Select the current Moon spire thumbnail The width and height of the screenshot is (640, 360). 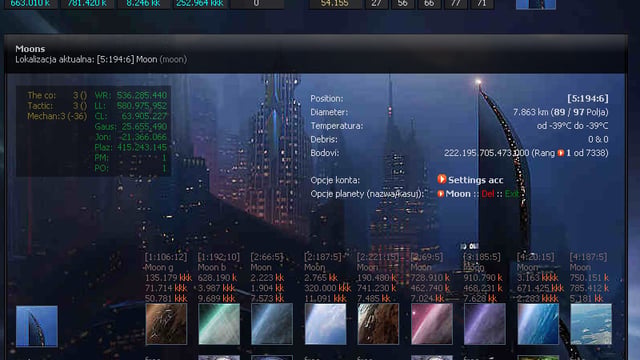pyautogui.click(x=37, y=326)
